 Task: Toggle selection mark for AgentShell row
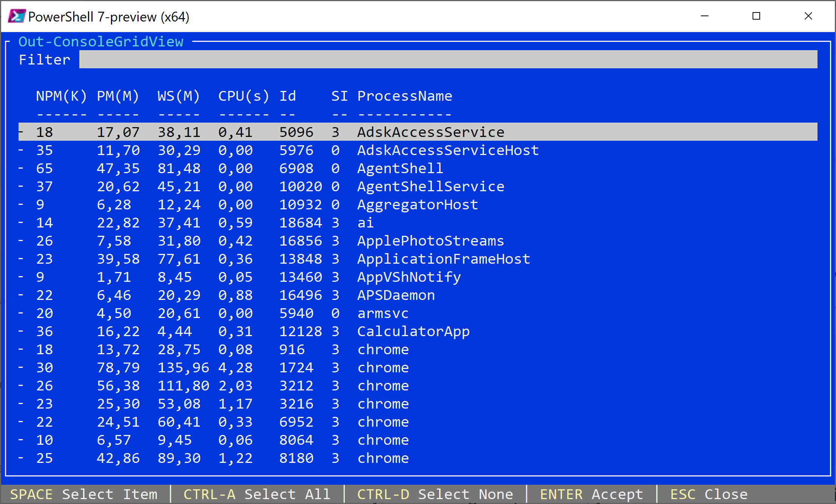[x=21, y=168]
